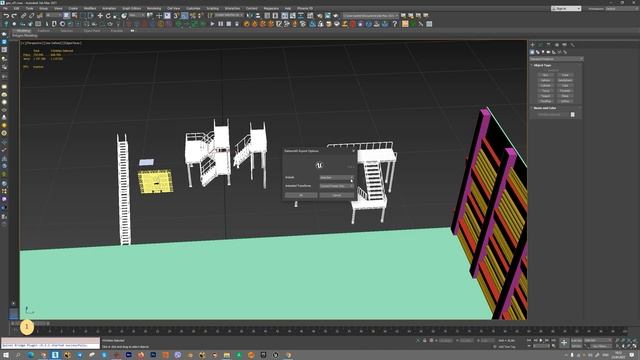Open named selection sets dropdown
Screen dimensions: 640x360
point(229,15)
